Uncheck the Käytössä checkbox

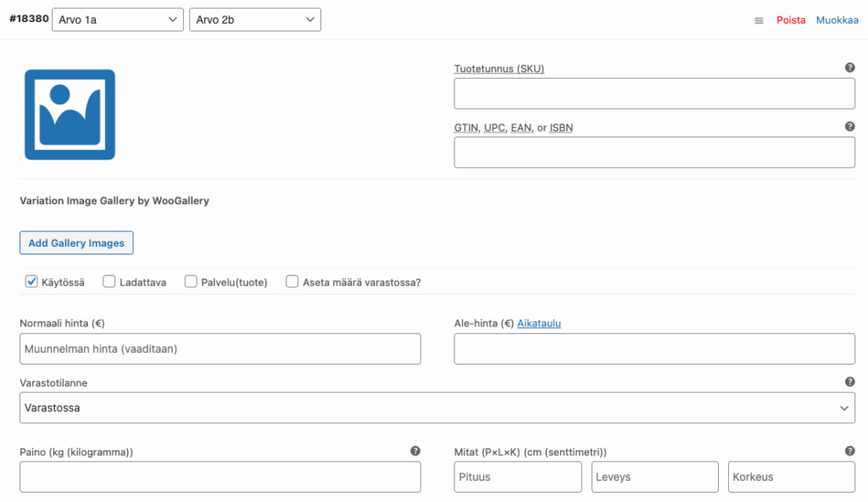[x=31, y=282]
